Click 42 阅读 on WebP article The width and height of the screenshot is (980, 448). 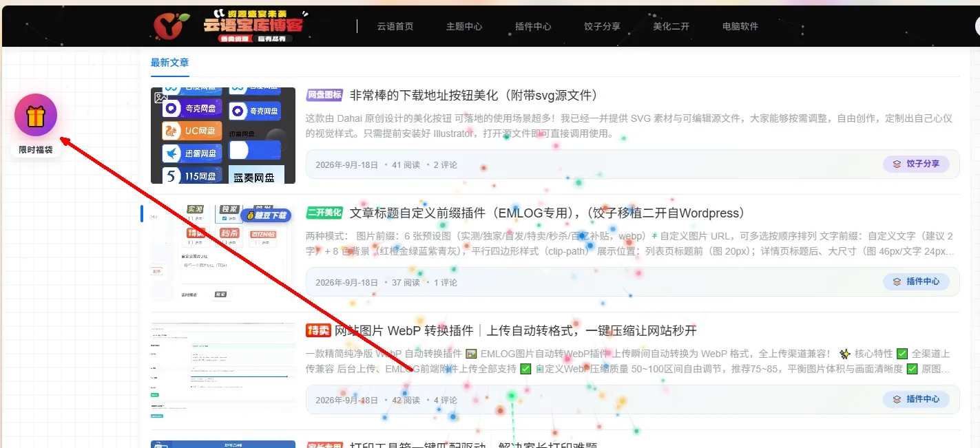(406, 401)
